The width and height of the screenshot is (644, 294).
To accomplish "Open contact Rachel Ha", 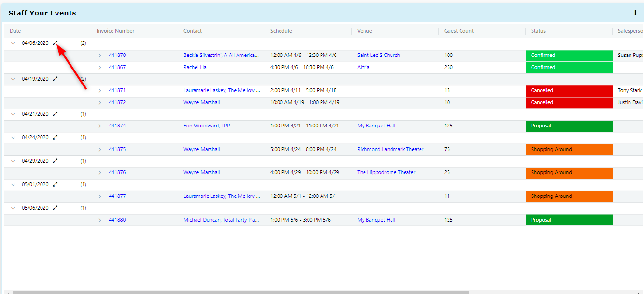I will tap(195, 67).
